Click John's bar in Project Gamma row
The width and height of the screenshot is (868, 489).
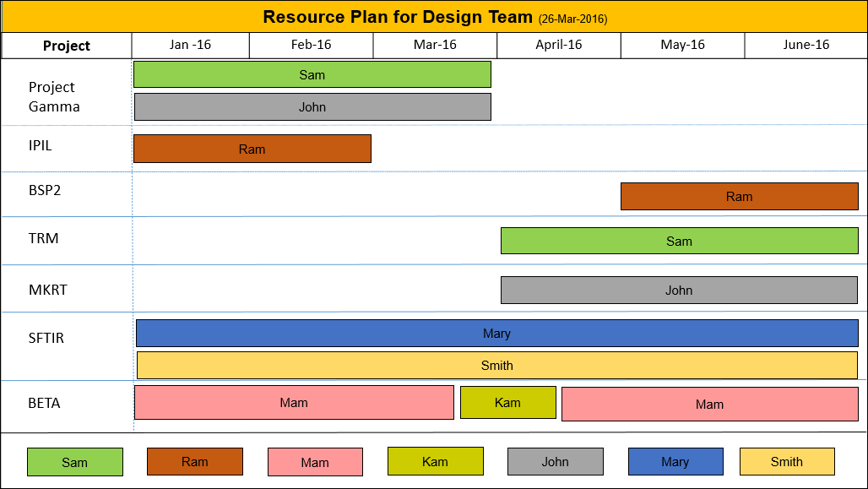pyautogui.click(x=312, y=107)
